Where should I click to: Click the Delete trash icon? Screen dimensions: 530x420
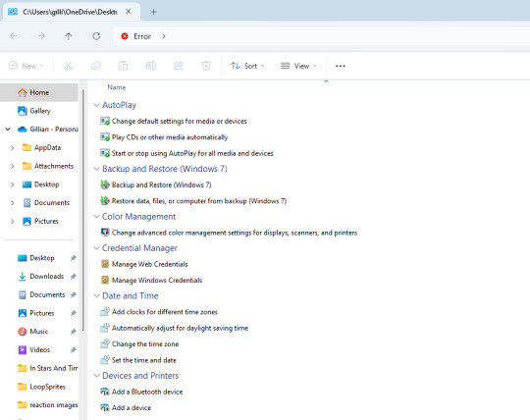pyautogui.click(x=206, y=66)
